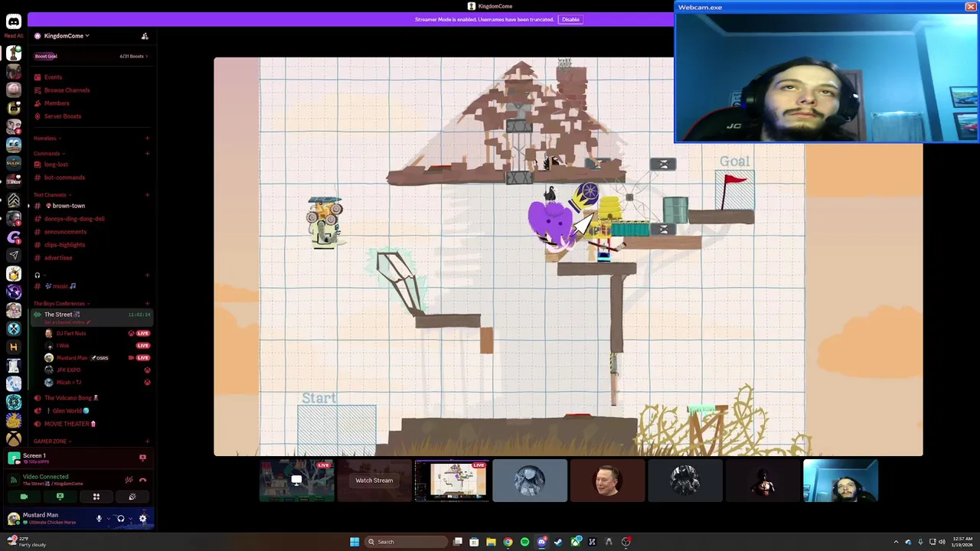Open the brown-town channel
Viewport: 980px width, 551px height.
pyautogui.click(x=68, y=206)
